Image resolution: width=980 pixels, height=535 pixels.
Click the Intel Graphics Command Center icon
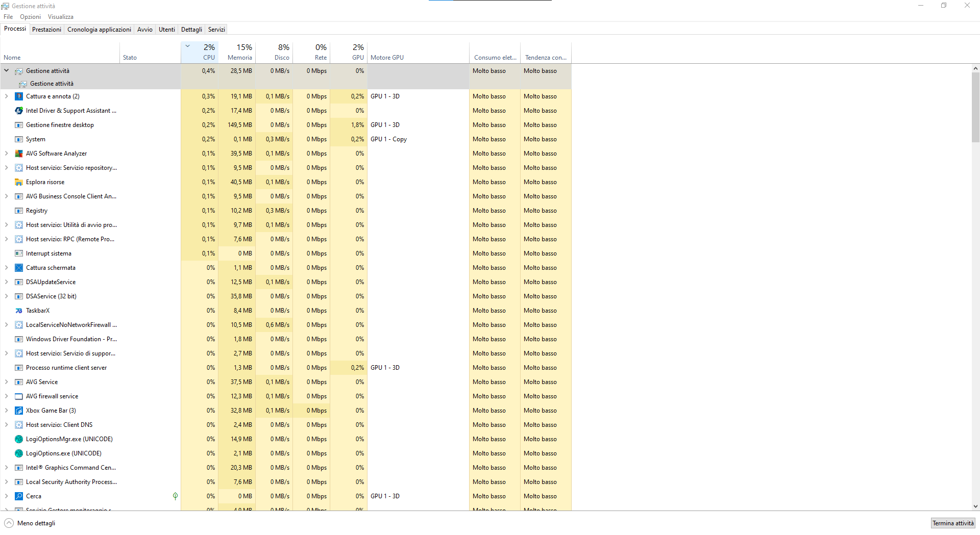click(19, 468)
